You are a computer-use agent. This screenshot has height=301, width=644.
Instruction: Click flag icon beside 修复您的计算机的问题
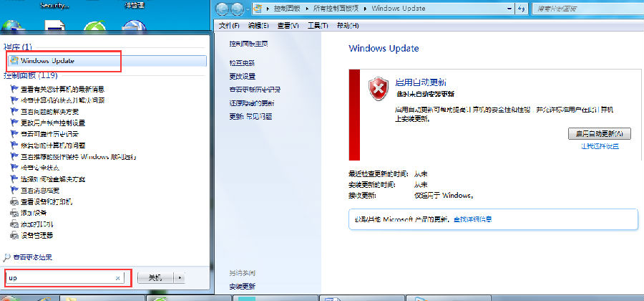tap(14, 145)
